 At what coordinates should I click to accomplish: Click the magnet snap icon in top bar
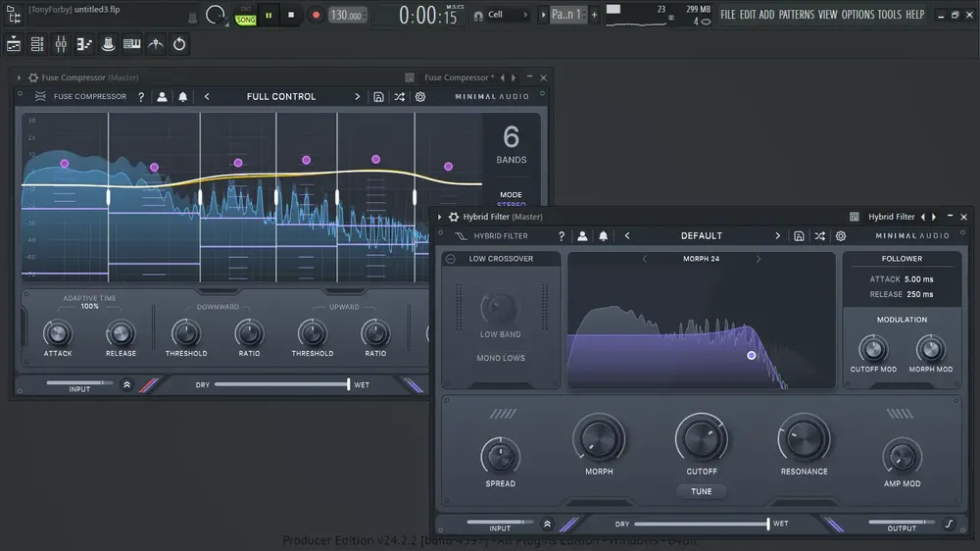coord(478,15)
